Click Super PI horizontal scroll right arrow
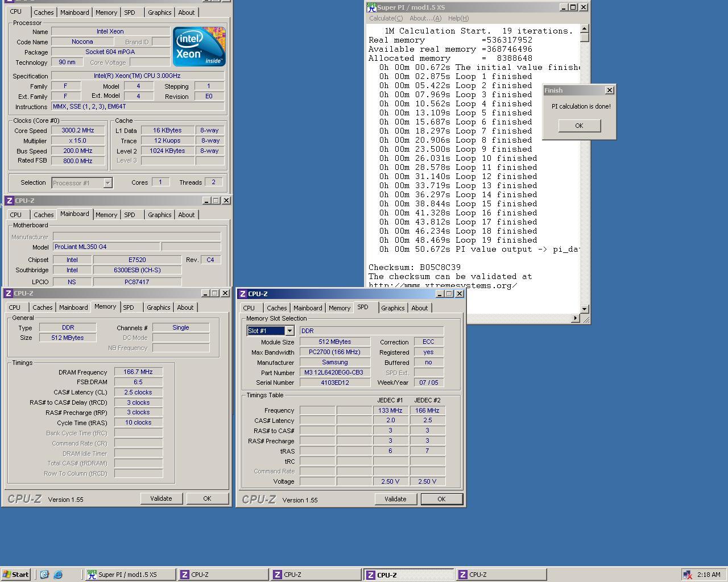The width and height of the screenshot is (728, 582). [575, 318]
